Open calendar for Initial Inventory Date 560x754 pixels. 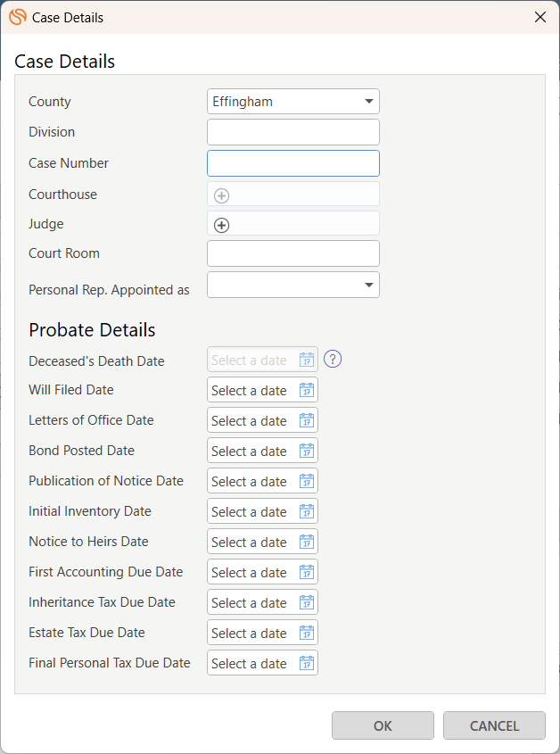(307, 511)
